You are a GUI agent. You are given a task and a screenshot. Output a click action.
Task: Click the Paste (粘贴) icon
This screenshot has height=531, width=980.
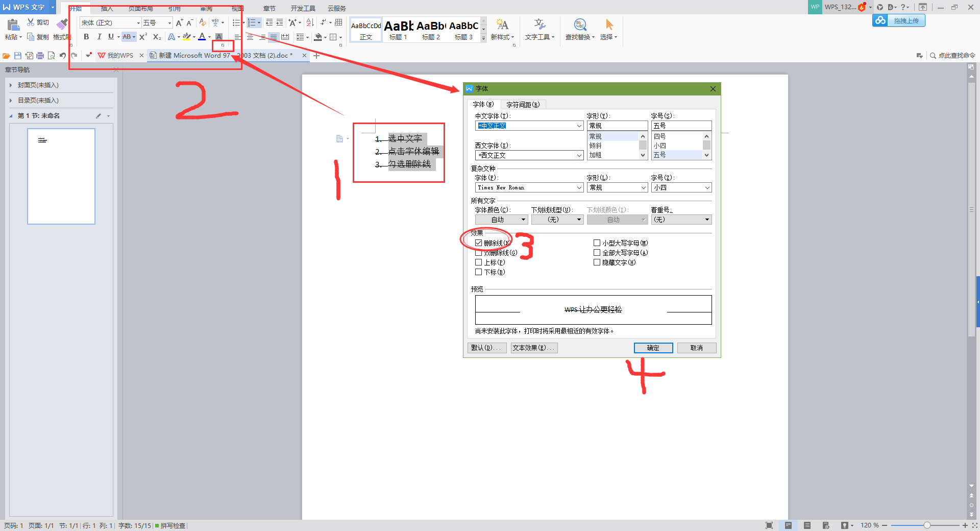[13, 25]
